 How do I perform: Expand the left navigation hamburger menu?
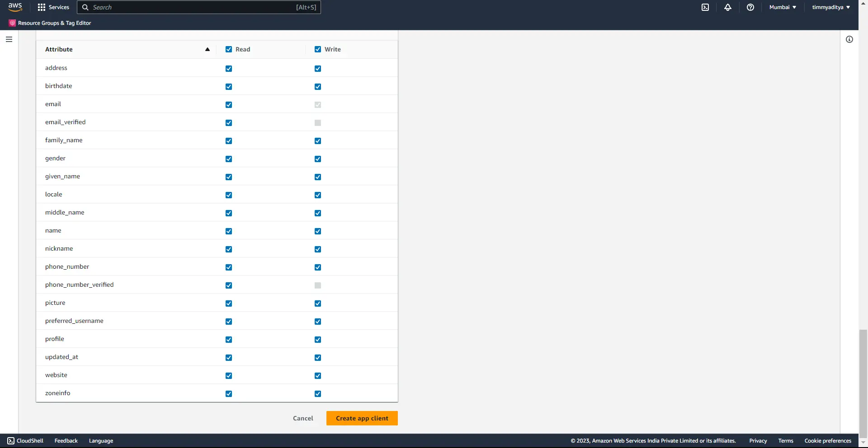pyautogui.click(x=9, y=39)
